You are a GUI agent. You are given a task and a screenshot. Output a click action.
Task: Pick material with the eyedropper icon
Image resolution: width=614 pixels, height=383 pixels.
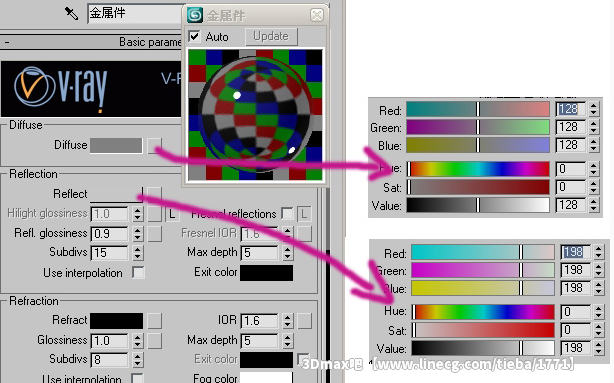[71, 13]
